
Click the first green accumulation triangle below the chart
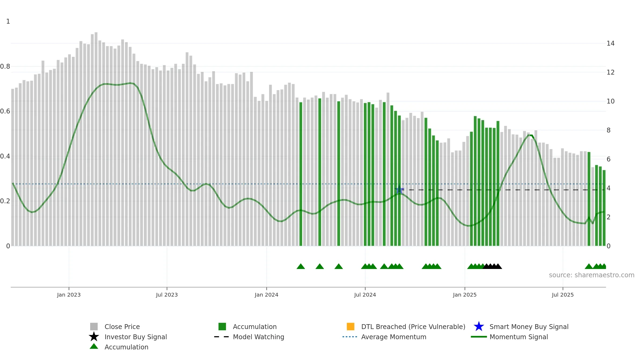pyautogui.click(x=301, y=266)
